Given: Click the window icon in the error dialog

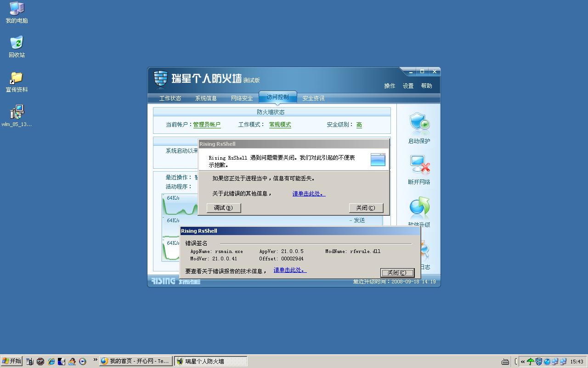Looking at the screenshot, I should pyautogui.click(x=378, y=160).
